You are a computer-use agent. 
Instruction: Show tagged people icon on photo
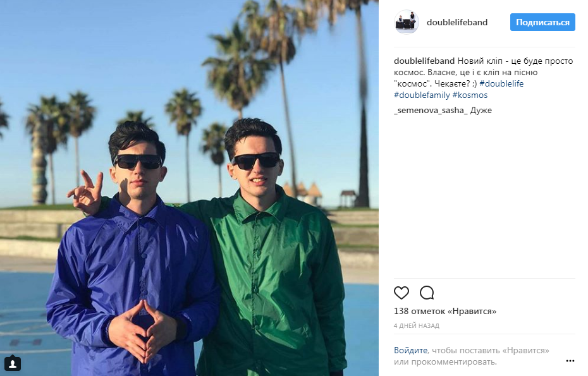[x=13, y=363]
